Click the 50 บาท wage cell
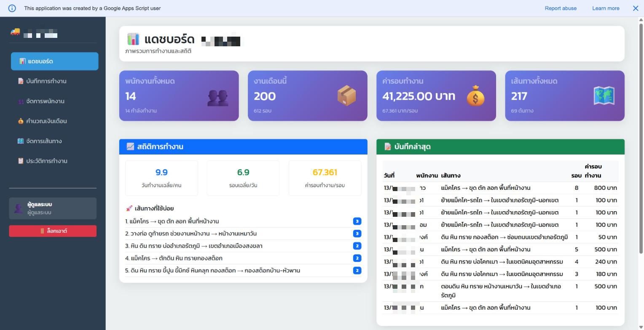 point(607,237)
